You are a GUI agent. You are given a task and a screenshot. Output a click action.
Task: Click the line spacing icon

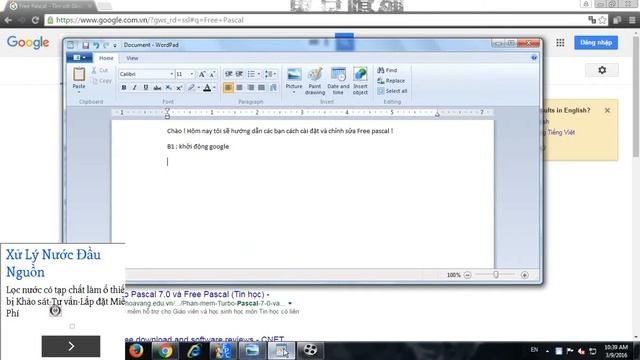pyautogui.click(x=268, y=74)
